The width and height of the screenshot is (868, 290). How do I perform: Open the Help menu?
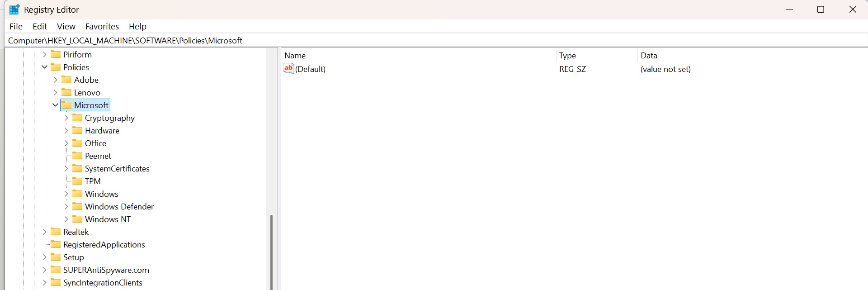coord(137,26)
